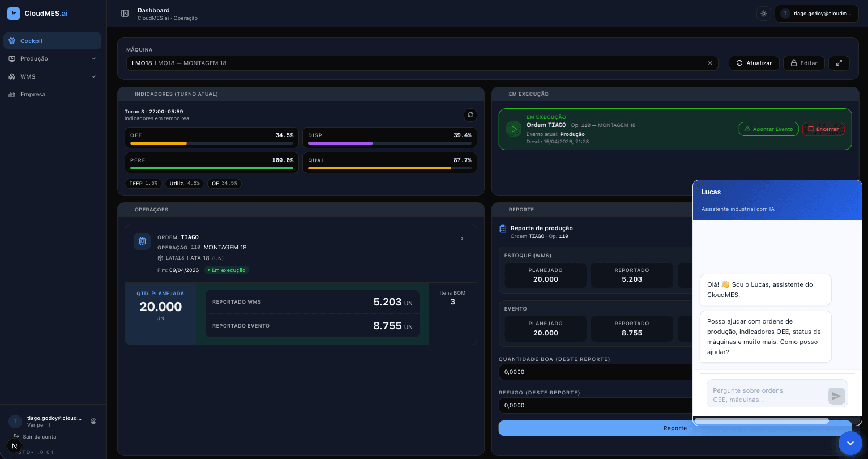Click the CloudMES.ai logo icon
Image resolution: width=868 pixels, height=459 pixels.
[14, 14]
